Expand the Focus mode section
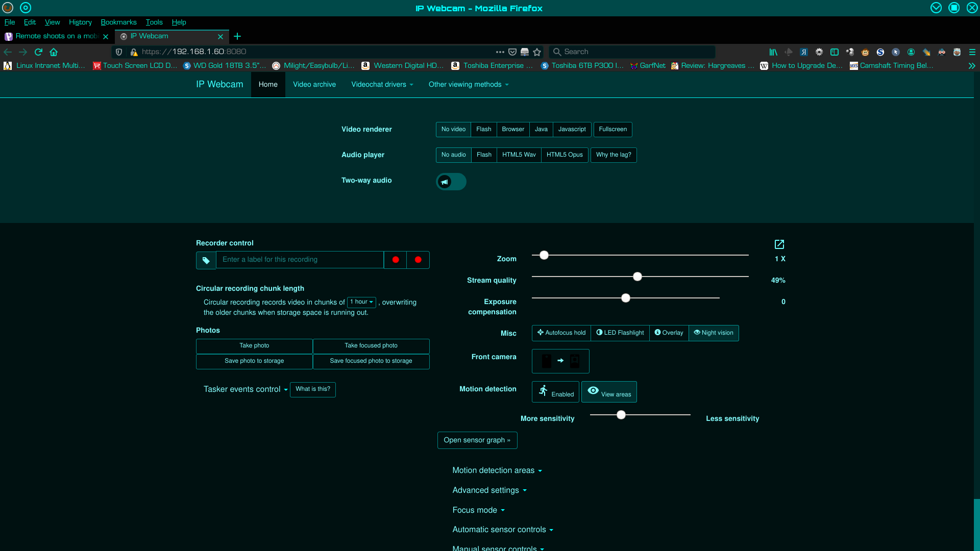Viewport: 980px width, 551px height. tap(478, 510)
